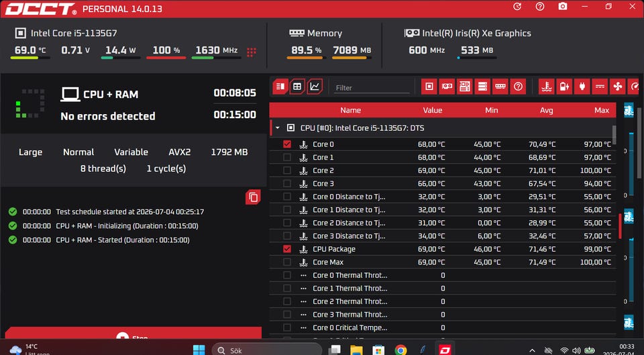Show GPU sensors filter icon
The width and height of the screenshot is (644, 355).
447,87
